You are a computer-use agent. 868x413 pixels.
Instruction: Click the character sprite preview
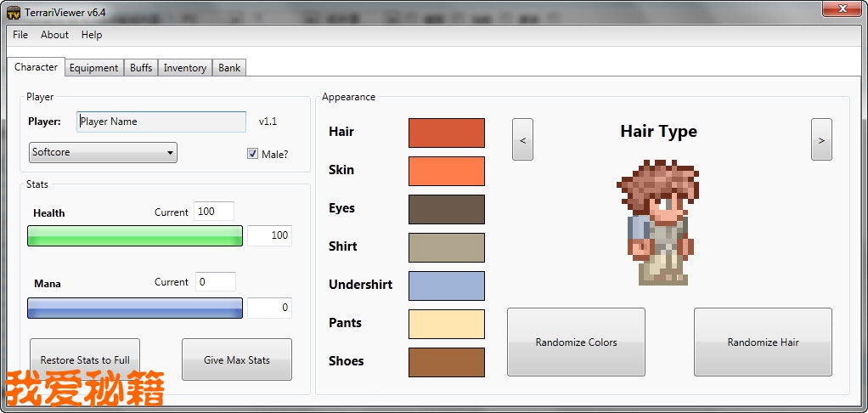[660, 223]
